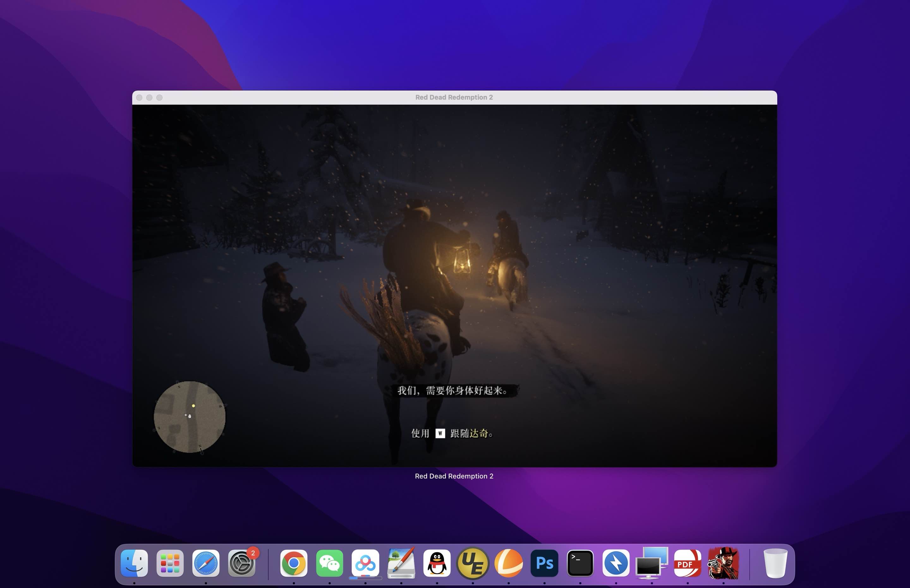
Task: Click the circular minimap in game
Action: 190,417
